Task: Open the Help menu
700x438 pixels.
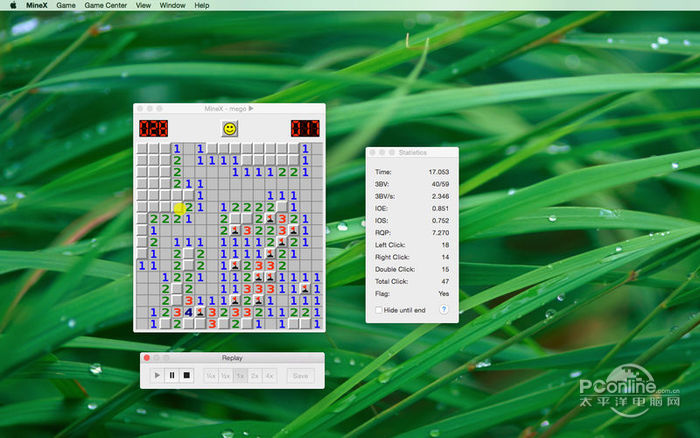Action: [x=202, y=5]
